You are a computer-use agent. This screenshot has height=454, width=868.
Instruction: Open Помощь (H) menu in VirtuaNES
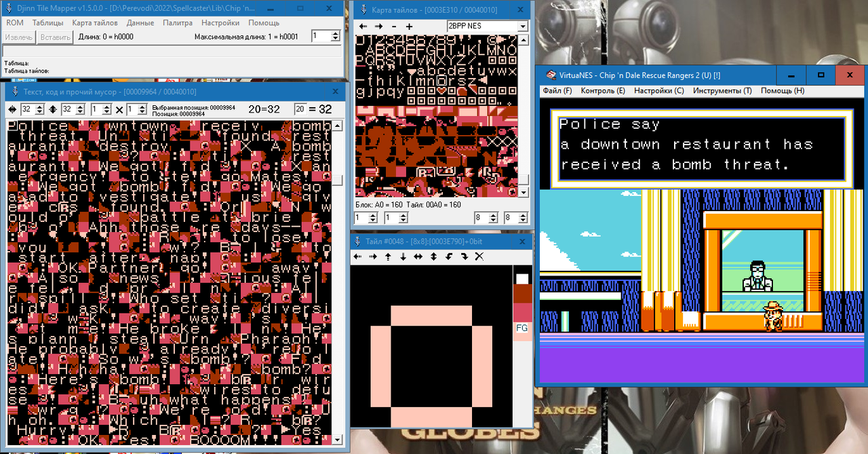[783, 90]
